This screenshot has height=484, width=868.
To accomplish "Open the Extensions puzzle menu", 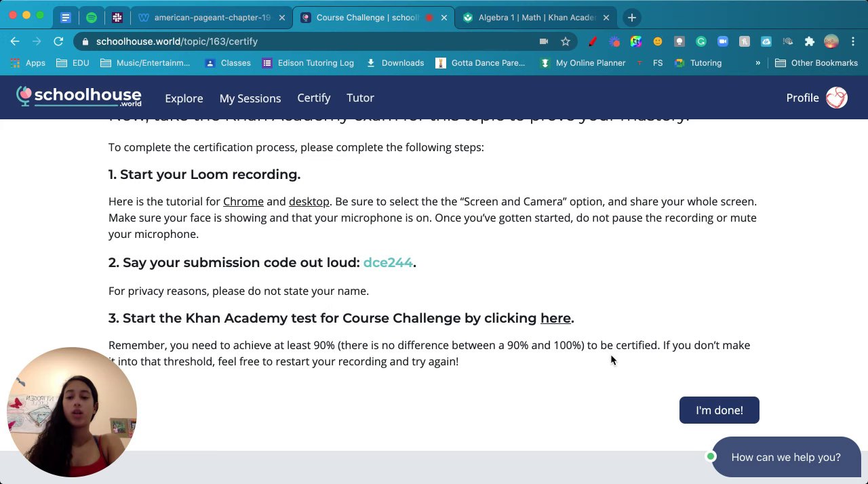I will (810, 42).
